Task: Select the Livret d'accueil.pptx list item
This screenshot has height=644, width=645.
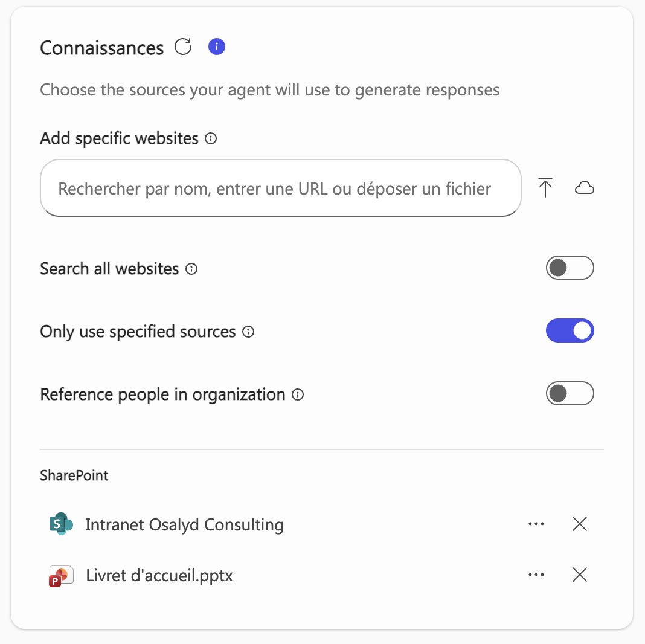Action: [159, 575]
